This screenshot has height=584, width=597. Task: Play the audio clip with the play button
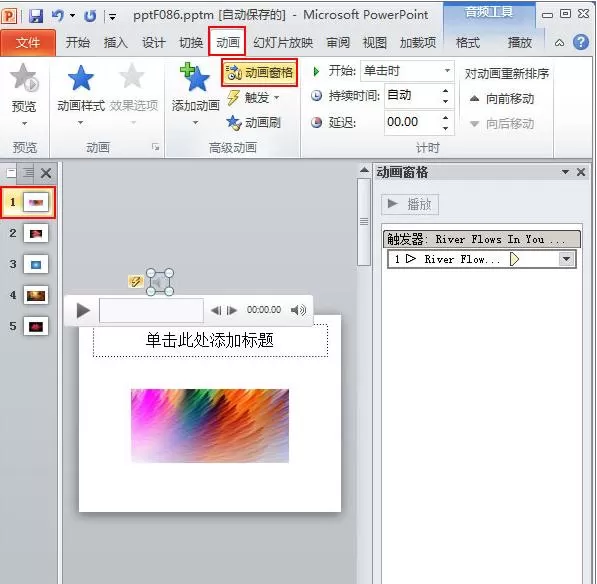83,311
